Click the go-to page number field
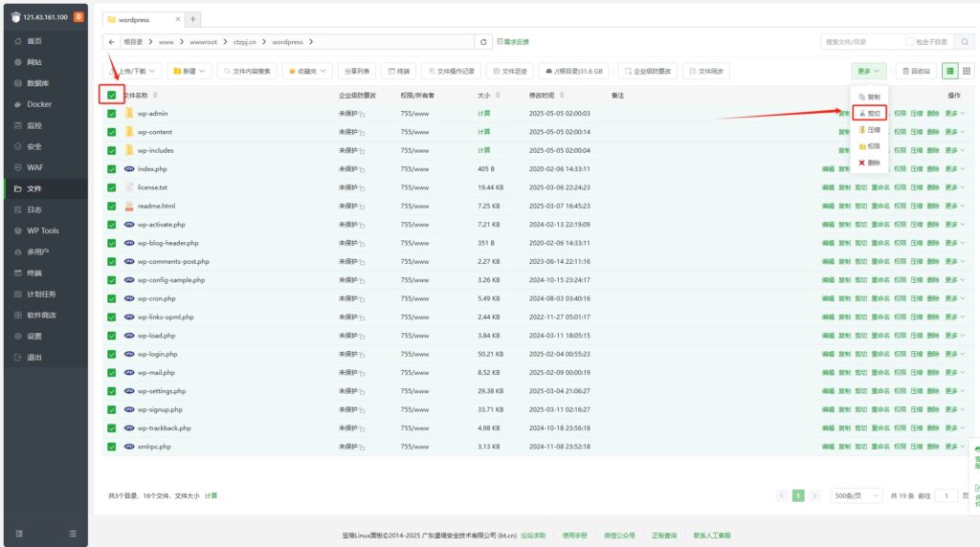Image resolution: width=980 pixels, height=547 pixels. pos(947,495)
